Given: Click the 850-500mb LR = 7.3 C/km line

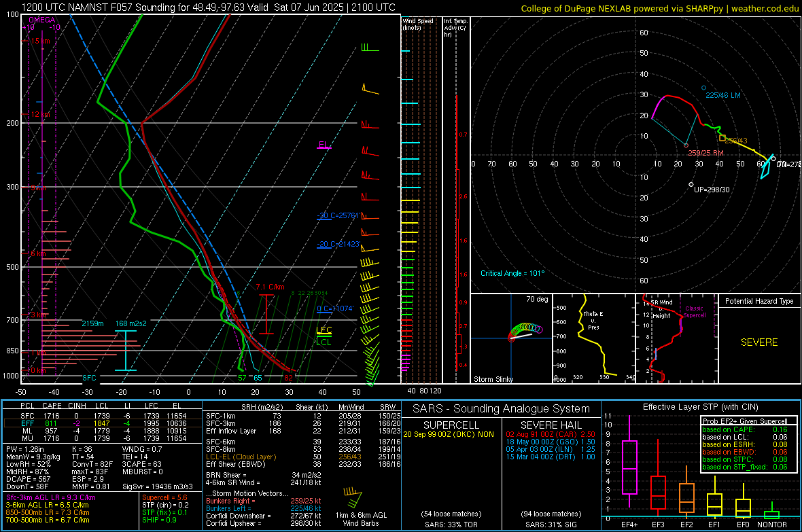Looking at the screenshot, I should click(48, 512).
